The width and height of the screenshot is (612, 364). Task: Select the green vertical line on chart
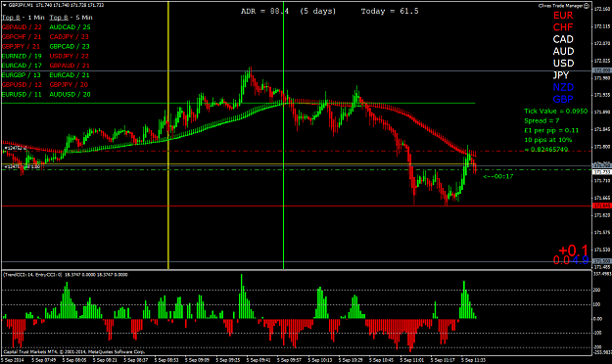pos(283,135)
